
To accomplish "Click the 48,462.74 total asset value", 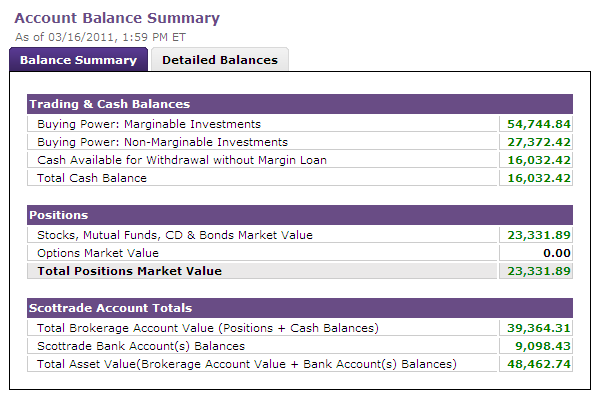I will [x=538, y=364].
